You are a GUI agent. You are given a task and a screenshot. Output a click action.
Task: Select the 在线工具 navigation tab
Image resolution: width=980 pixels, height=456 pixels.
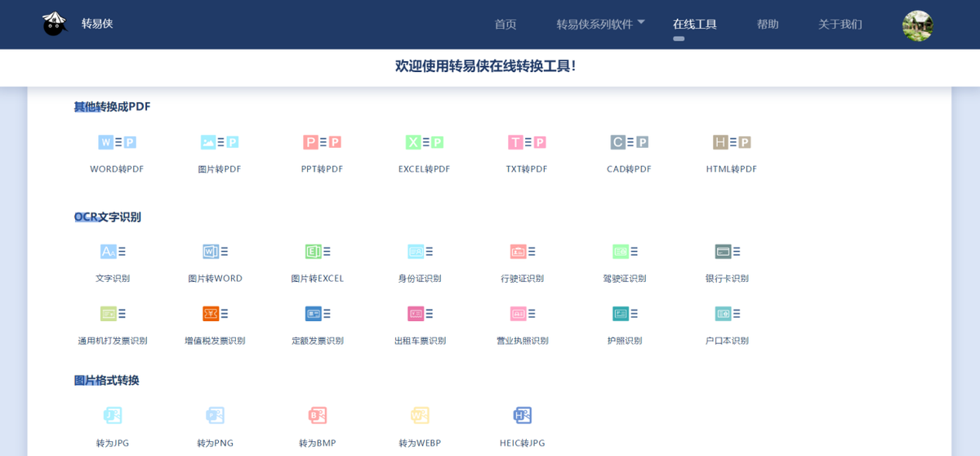pyautogui.click(x=695, y=24)
